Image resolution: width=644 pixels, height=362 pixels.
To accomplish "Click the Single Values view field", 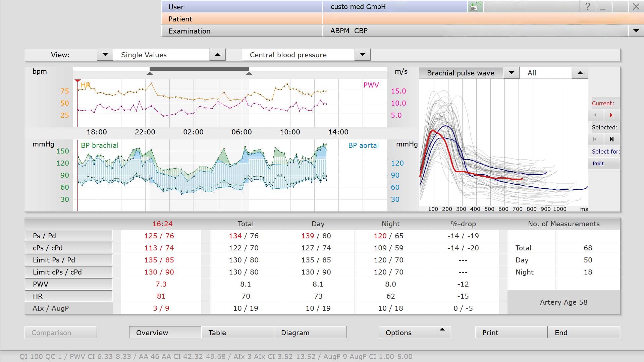I will click(161, 55).
